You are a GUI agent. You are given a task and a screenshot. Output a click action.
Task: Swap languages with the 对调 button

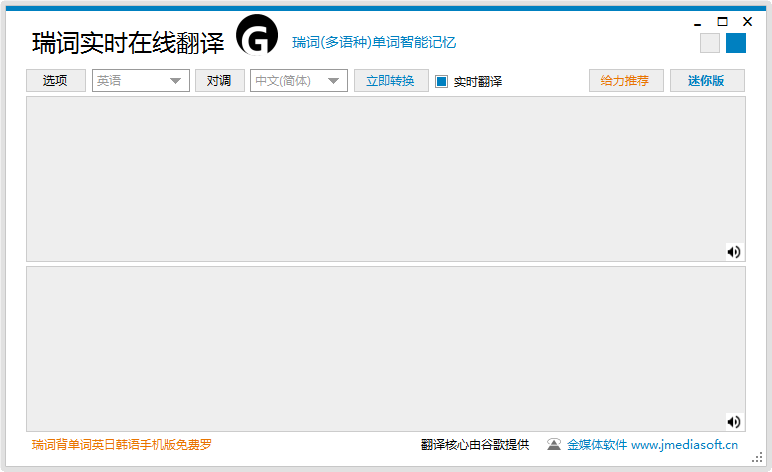[x=220, y=80]
